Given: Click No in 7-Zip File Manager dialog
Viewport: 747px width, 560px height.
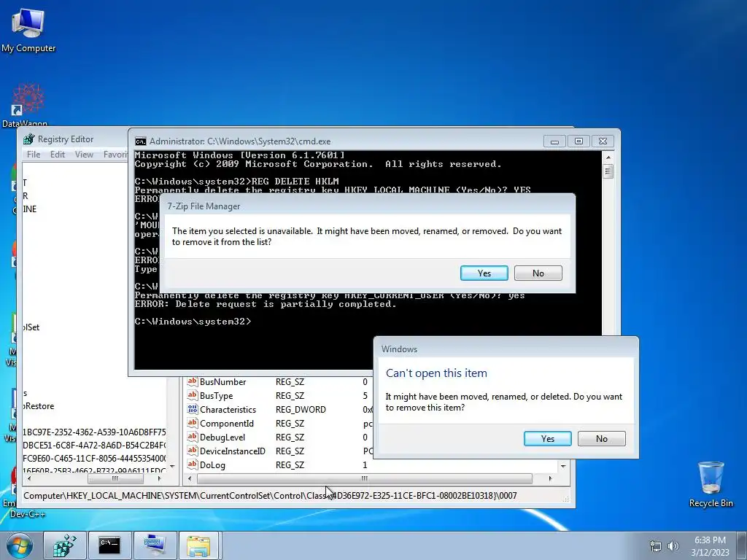Looking at the screenshot, I should (x=538, y=273).
